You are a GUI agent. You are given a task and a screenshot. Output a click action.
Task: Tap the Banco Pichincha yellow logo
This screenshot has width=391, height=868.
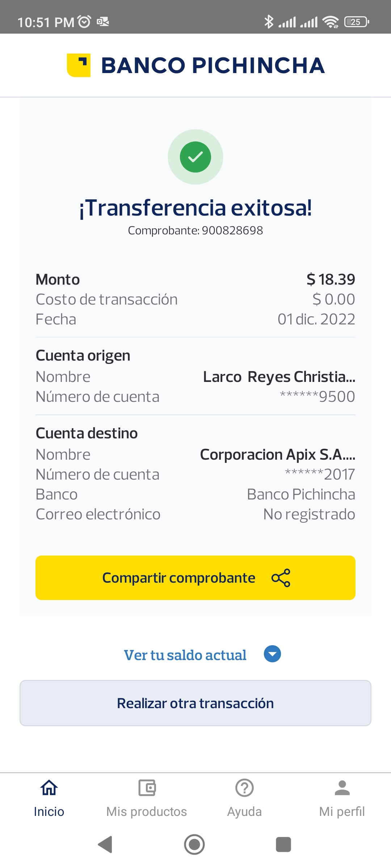click(79, 65)
